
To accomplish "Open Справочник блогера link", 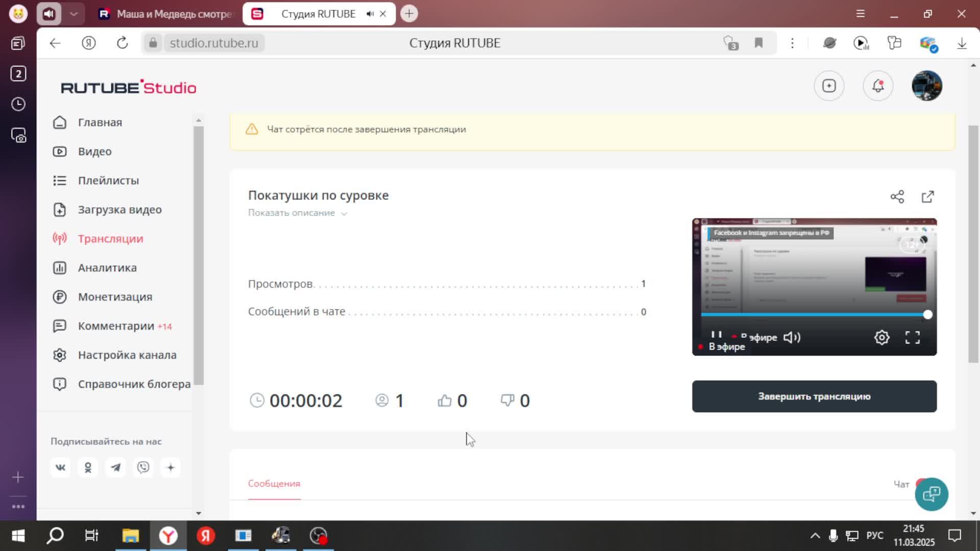I will 134,384.
